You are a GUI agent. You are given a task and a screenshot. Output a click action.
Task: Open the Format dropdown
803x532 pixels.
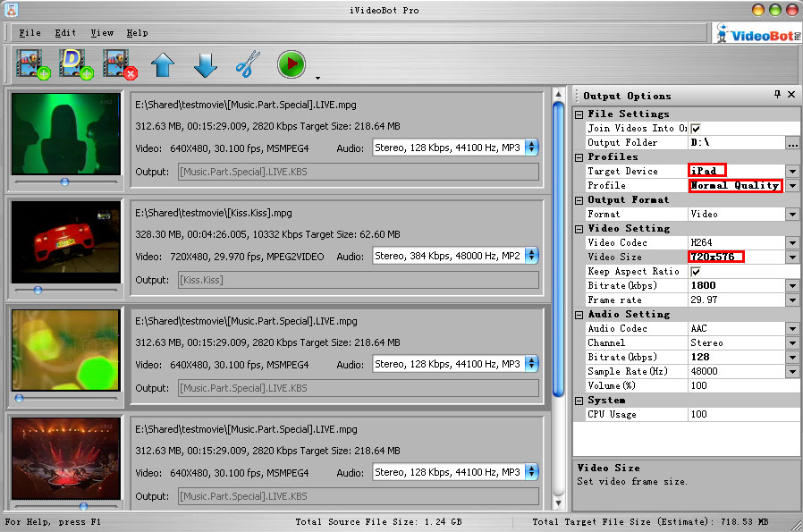tap(792, 214)
